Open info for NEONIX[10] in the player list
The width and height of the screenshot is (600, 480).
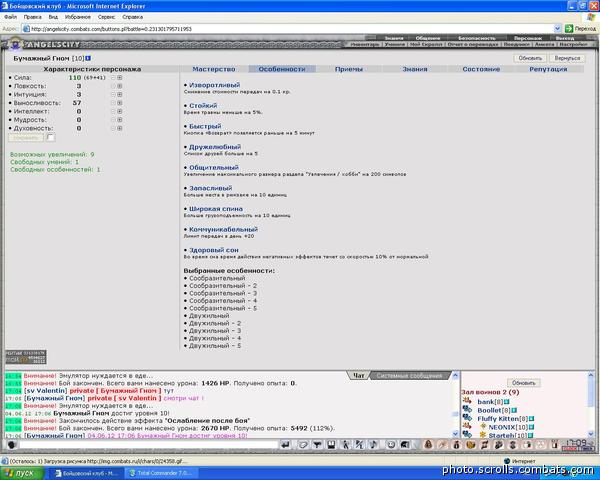[531, 427]
